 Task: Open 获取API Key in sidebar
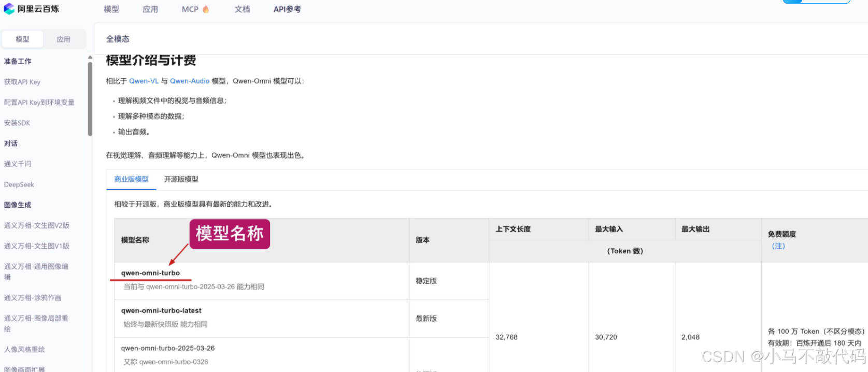point(22,82)
